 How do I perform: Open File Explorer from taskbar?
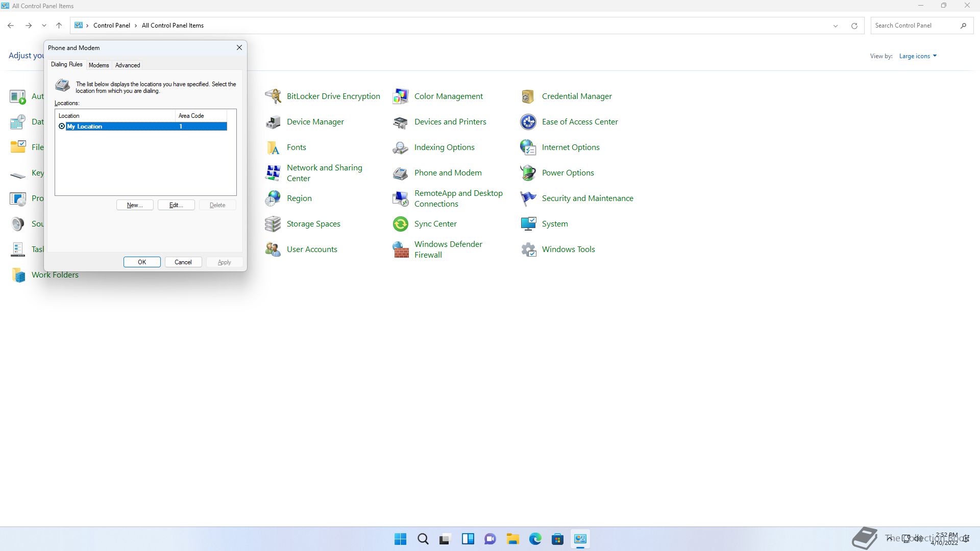pos(513,539)
